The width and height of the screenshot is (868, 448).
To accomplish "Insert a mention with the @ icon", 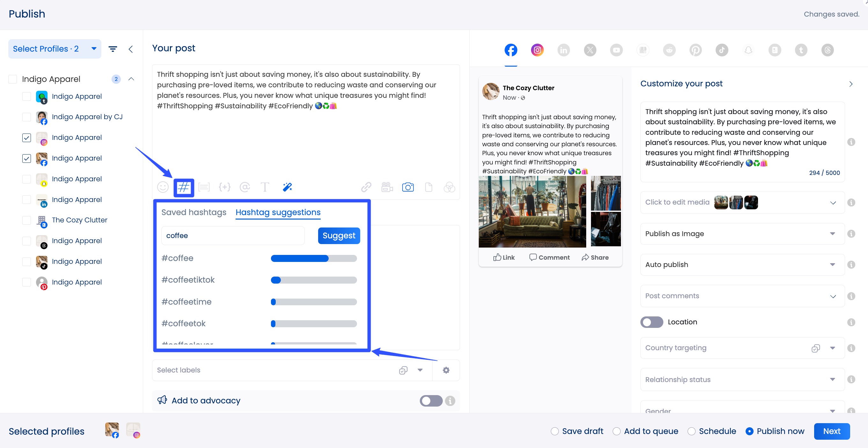I will click(x=245, y=187).
